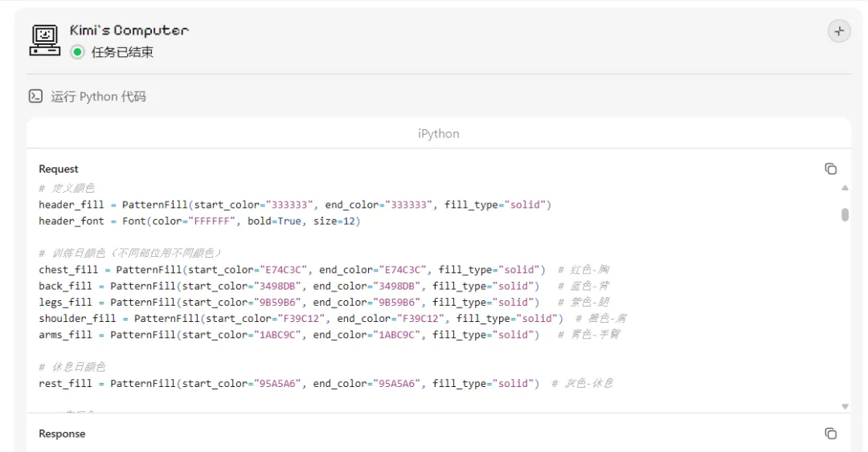Click the rest_fill 95A5A6 code line
The width and height of the screenshot is (868, 452).
coord(289,384)
